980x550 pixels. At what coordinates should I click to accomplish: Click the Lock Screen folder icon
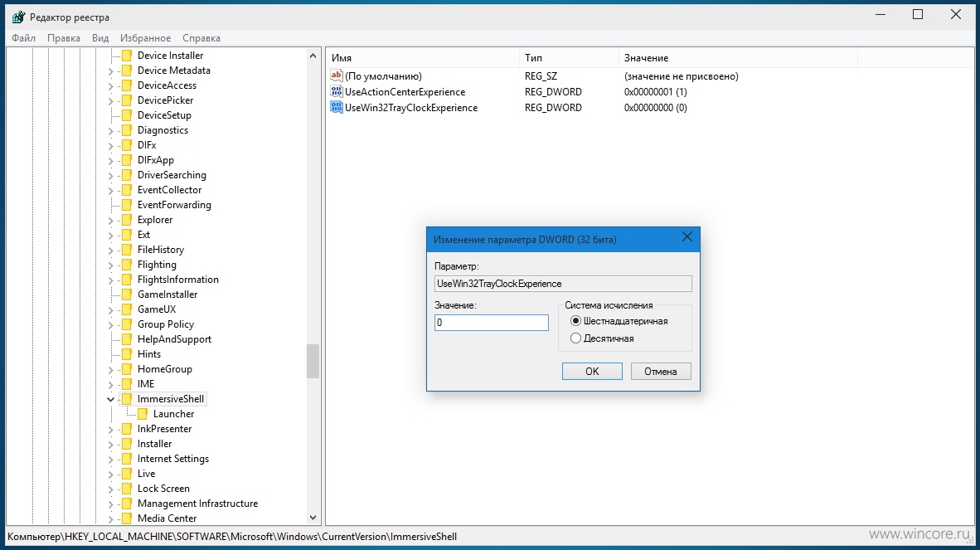point(127,488)
